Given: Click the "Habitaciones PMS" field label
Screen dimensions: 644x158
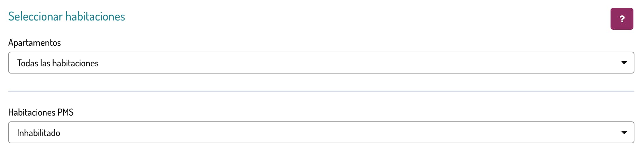Looking at the screenshot, I should (41, 113).
